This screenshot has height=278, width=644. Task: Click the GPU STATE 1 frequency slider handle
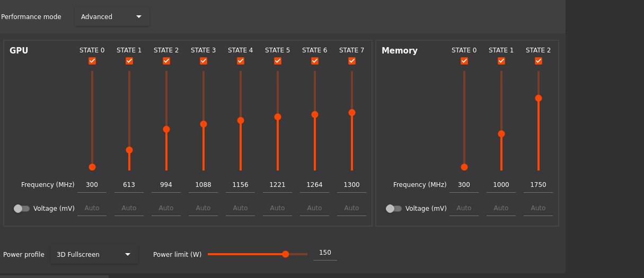(129, 150)
